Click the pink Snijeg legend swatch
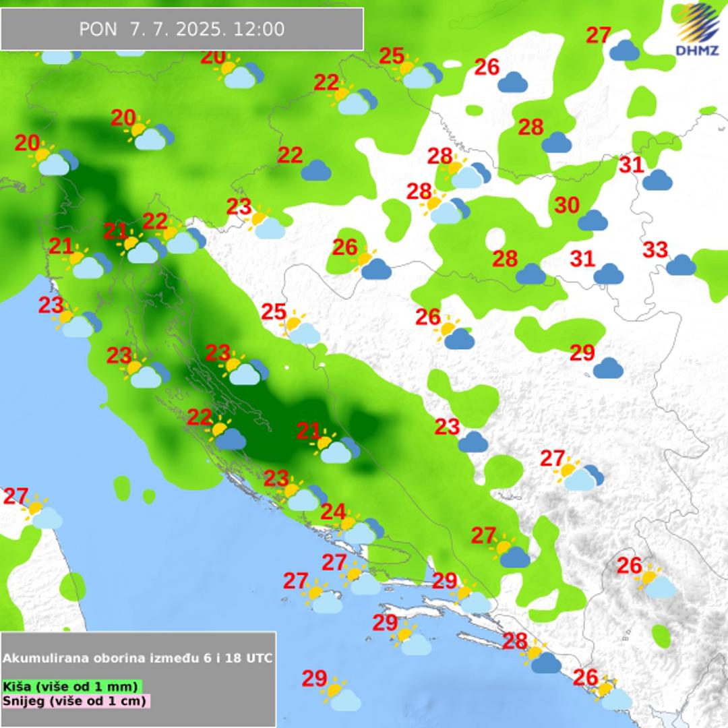 point(75,700)
